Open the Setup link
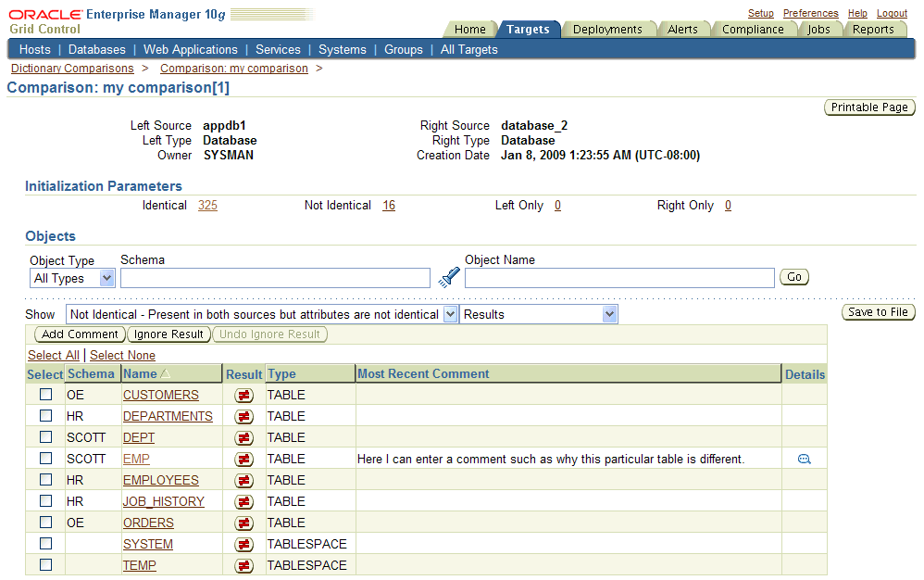This screenshot has width=924, height=580. 761,13
